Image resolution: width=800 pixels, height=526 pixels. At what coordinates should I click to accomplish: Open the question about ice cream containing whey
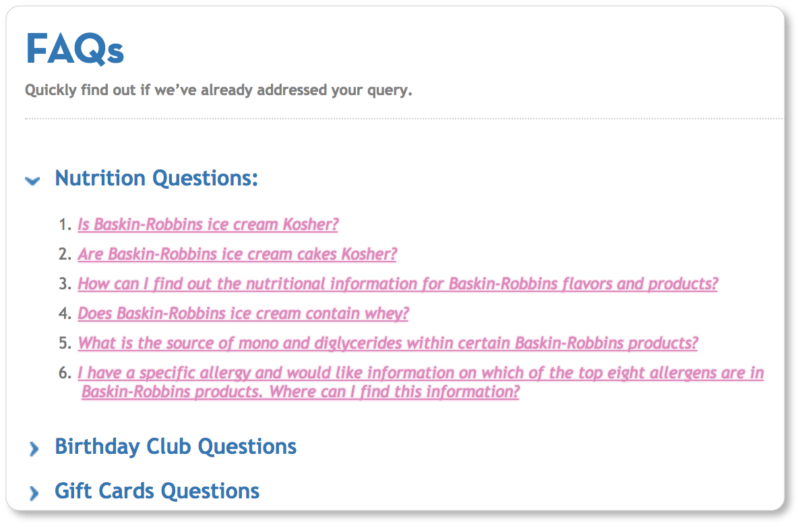tap(243, 313)
